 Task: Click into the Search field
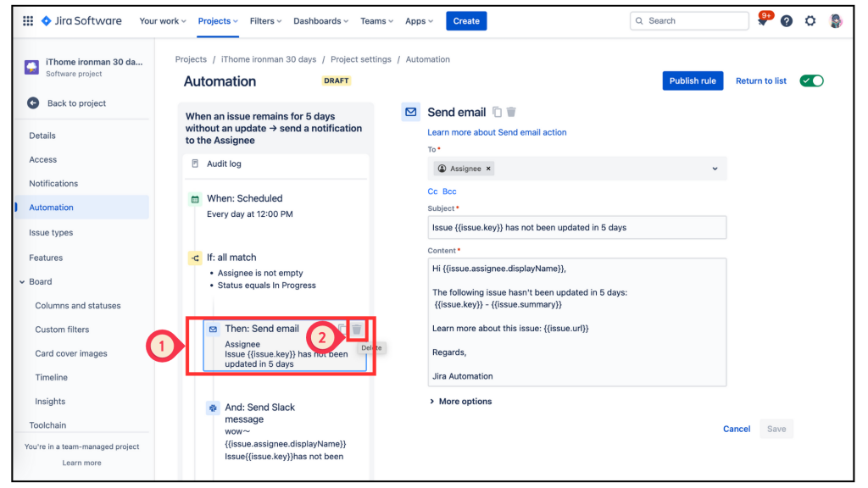[689, 21]
